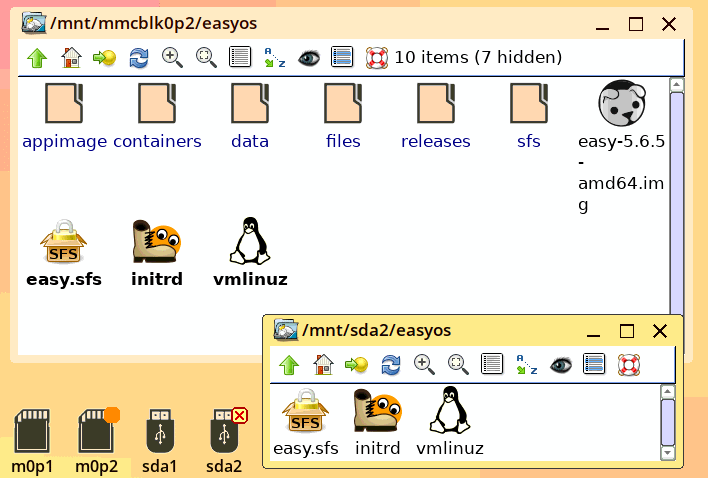Click scroll-down arrow in sda2 window scrollbar
The width and height of the screenshot is (708, 478).
click(667, 452)
